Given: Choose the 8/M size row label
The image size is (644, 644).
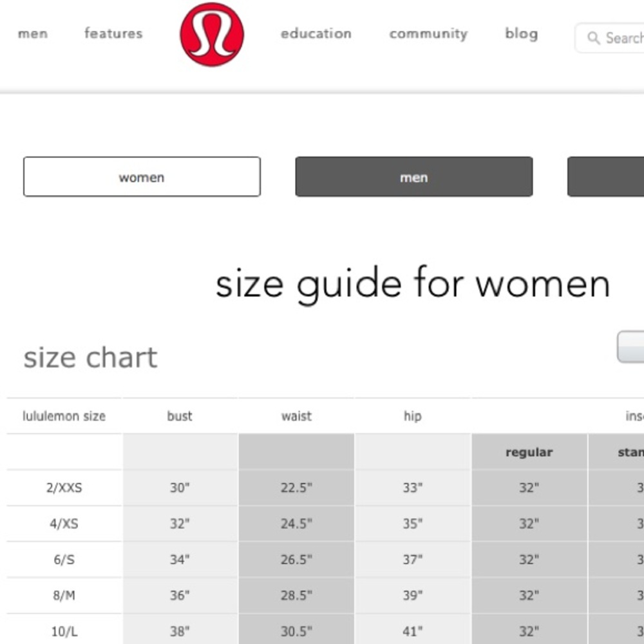Looking at the screenshot, I should coord(64,596).
